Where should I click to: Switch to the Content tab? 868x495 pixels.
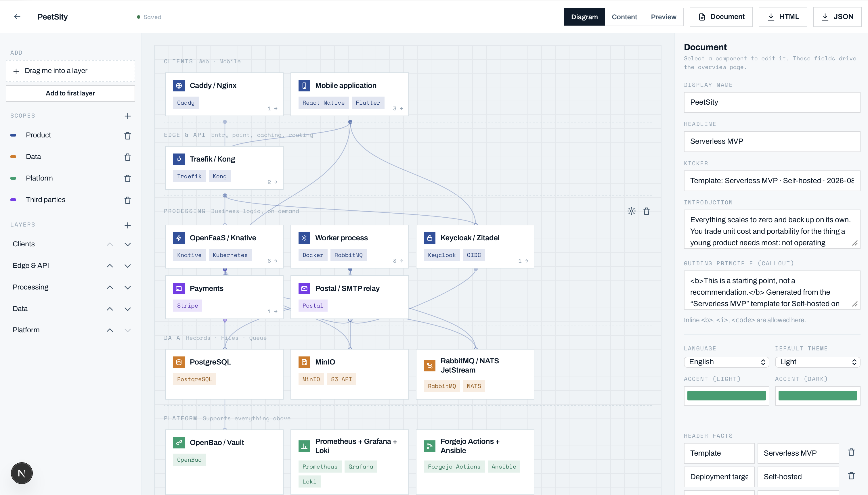624,17
